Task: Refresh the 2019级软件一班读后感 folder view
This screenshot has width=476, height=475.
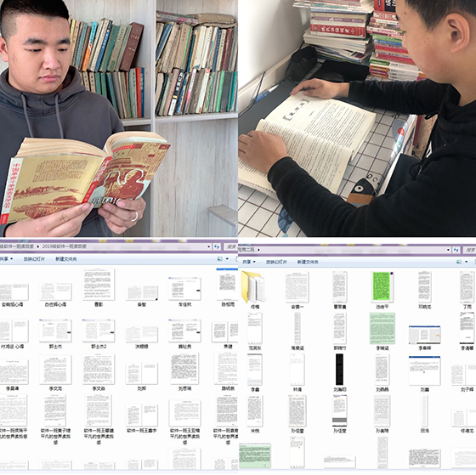Action: [217, 246]
